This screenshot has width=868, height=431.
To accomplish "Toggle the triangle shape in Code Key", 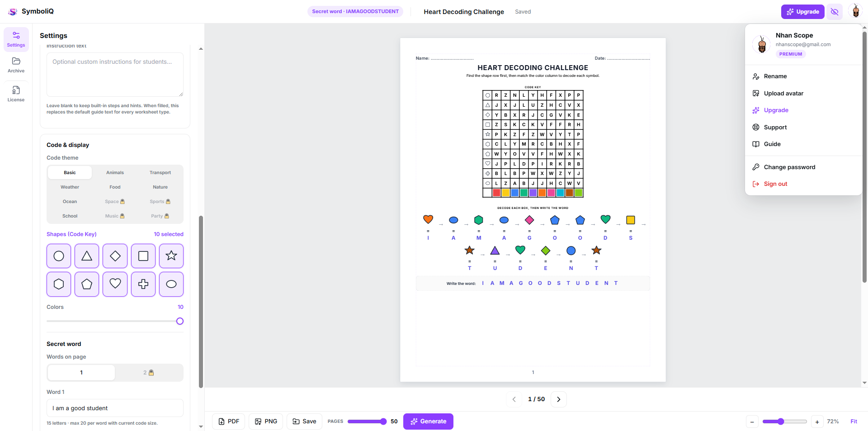I will coord(87,256).
